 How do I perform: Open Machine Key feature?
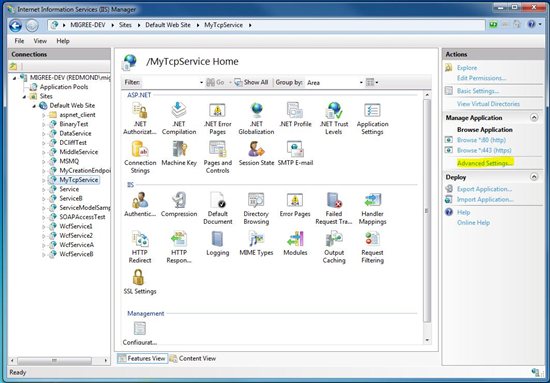tap(179, 153)
